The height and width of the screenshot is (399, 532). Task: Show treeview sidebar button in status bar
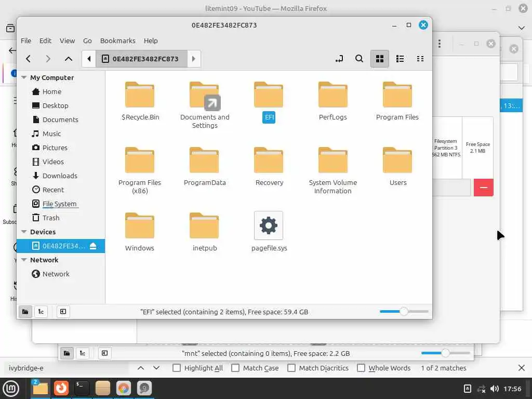[41, 312]
